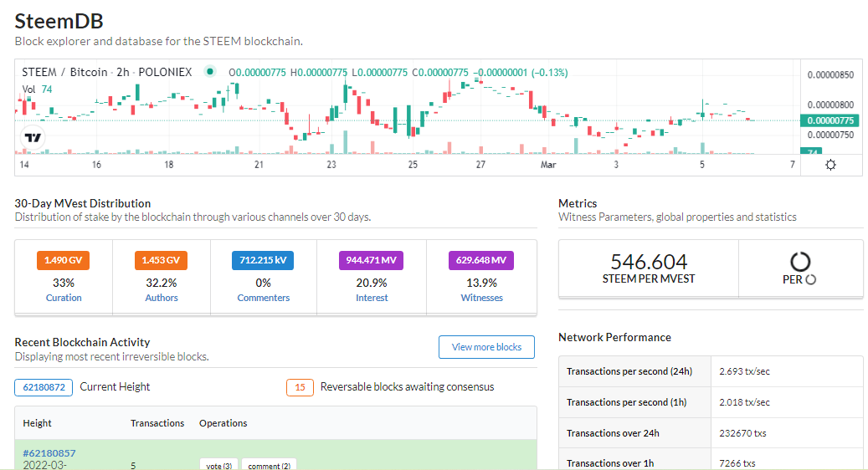Click the PER loading circle icon

tap(800, 262)
